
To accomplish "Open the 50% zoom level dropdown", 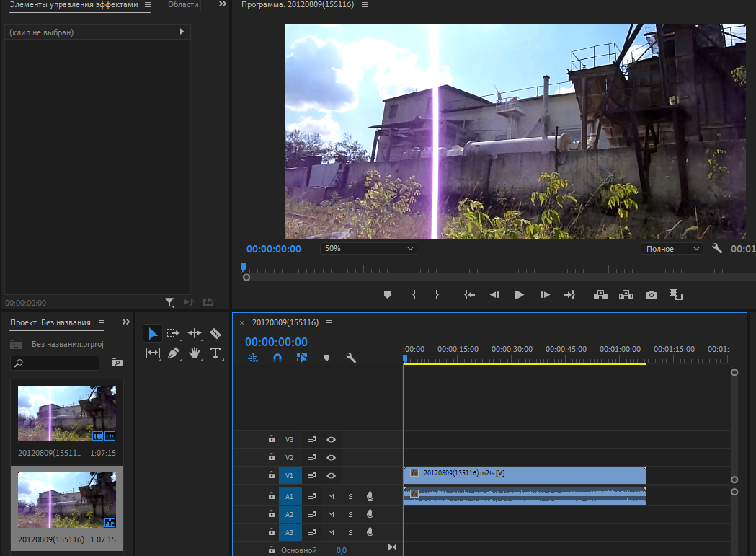I will [x=368, y=249].
